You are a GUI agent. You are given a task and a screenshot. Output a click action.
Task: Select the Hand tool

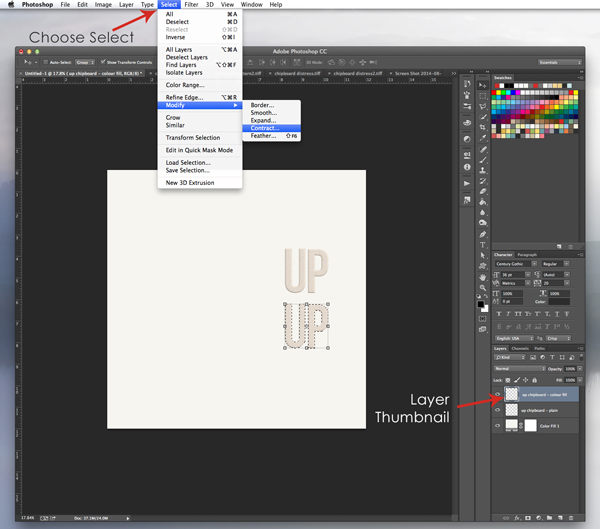click(483, 278)
